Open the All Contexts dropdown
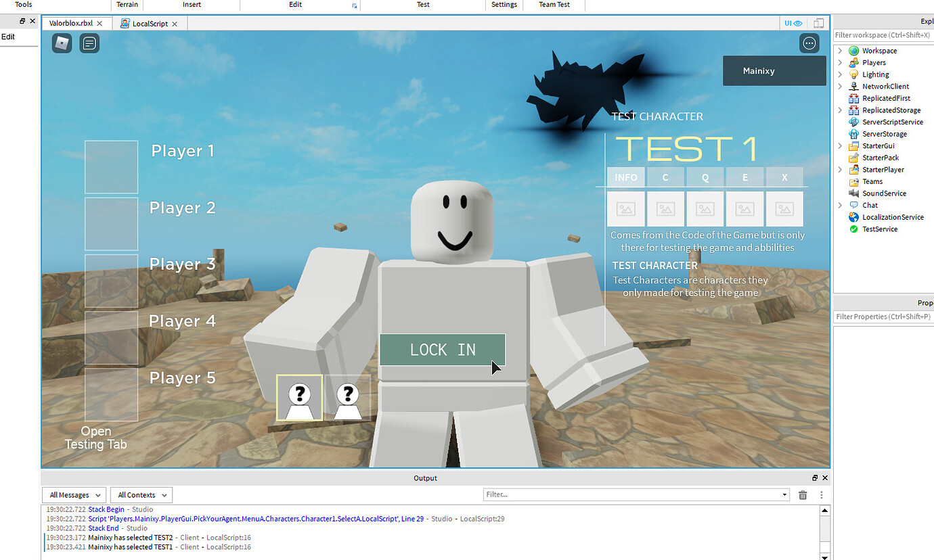The image size is (934, 560). [141, 494]
